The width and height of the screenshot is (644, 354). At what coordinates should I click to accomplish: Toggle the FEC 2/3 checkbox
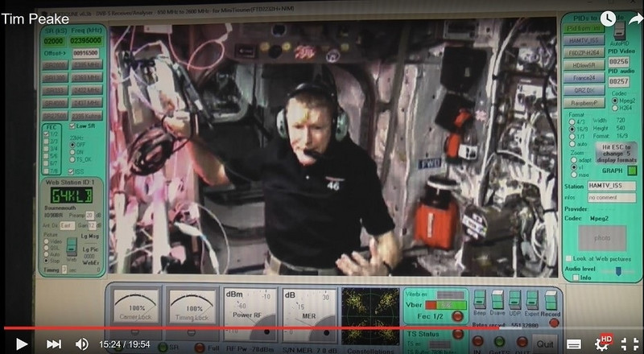point(47,142)
